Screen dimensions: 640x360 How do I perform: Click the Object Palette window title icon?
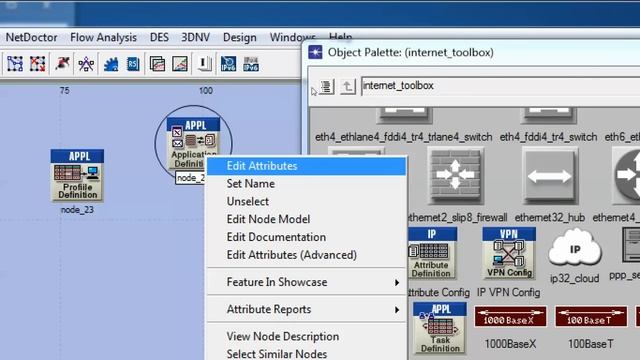point(315,52)
